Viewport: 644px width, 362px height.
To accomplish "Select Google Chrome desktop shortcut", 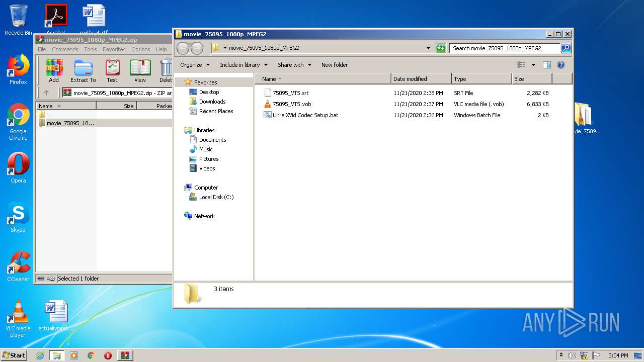I will [18, 122].
